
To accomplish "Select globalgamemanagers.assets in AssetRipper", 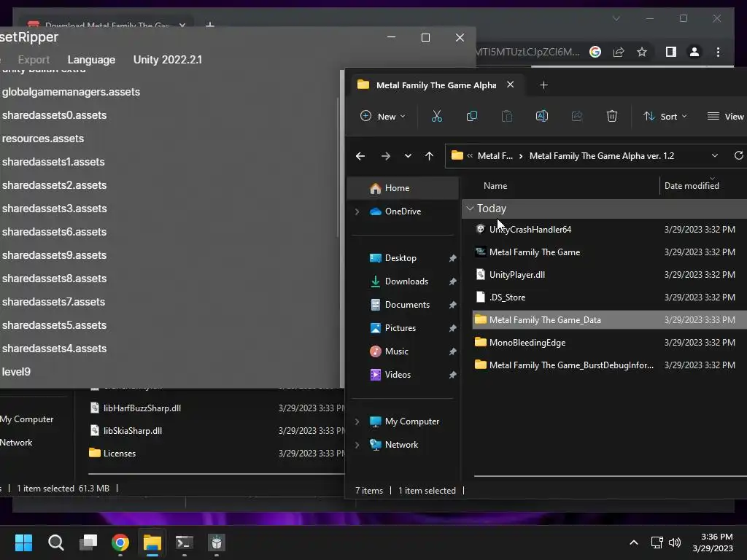I will [x=71, y=92].
